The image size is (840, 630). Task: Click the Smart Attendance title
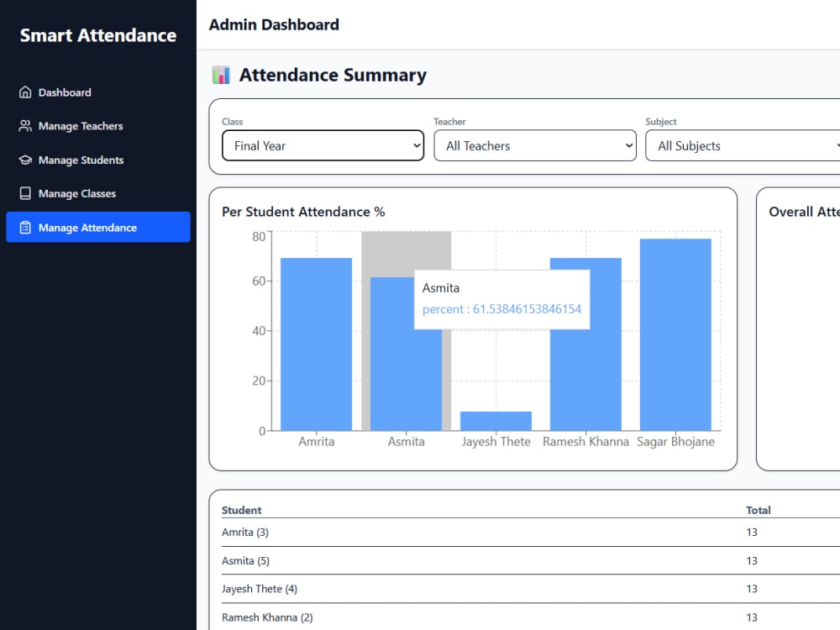[98, 35]
